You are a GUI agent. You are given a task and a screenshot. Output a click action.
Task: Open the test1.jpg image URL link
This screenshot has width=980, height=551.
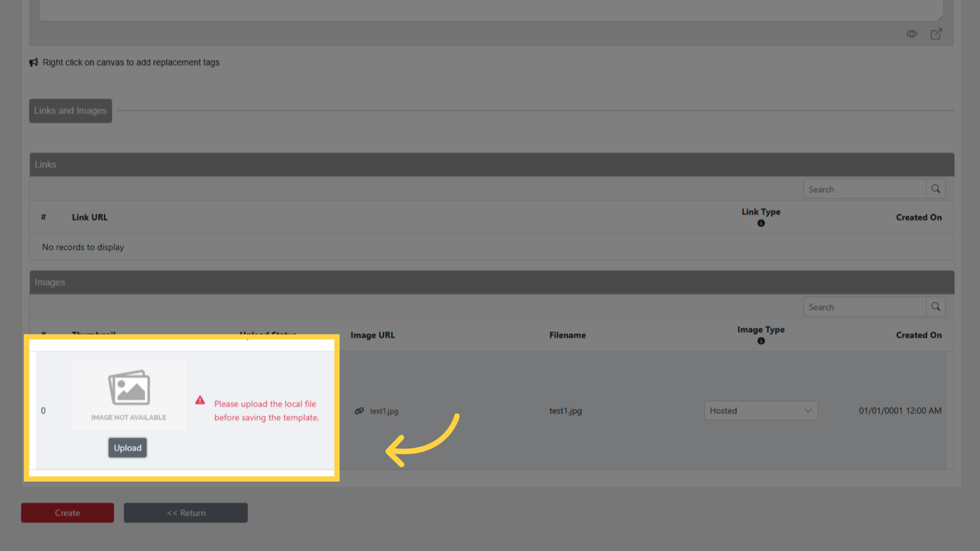coord(384,411)
